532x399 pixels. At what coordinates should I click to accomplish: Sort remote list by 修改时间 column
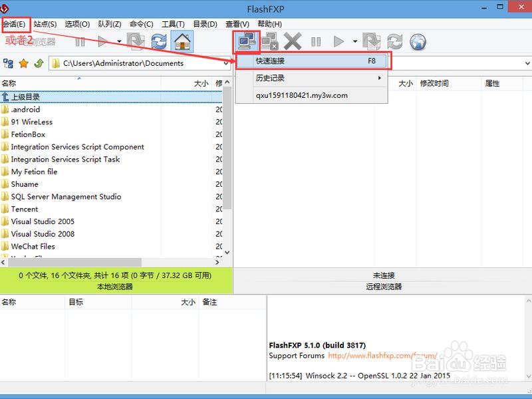448,84
